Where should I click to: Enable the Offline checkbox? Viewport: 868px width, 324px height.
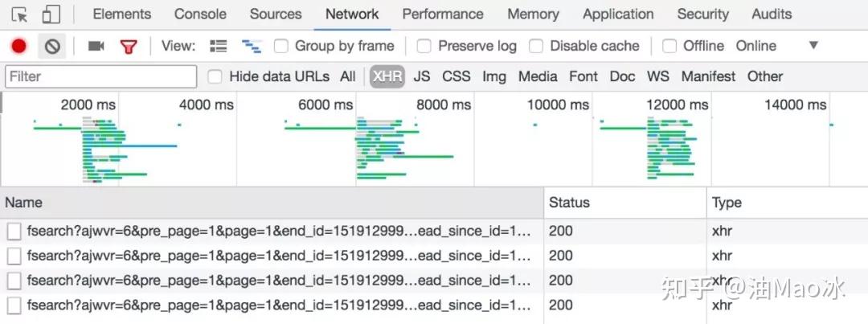pos(669,46)
